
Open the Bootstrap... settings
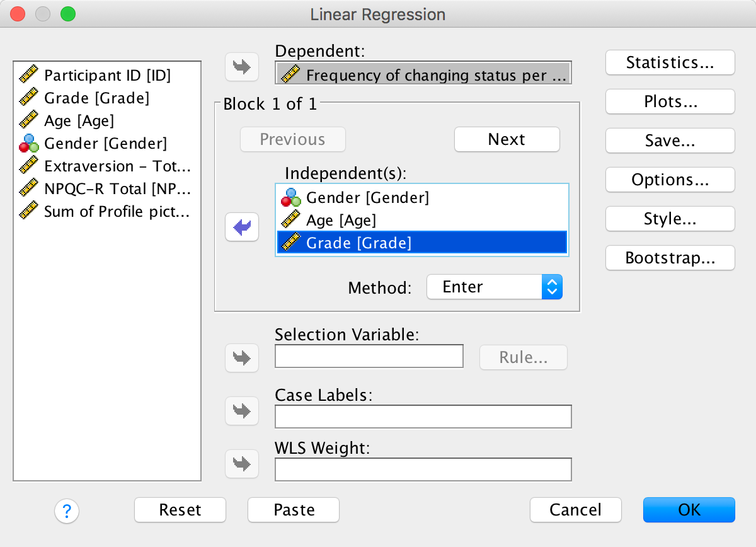tap(670, 258)
